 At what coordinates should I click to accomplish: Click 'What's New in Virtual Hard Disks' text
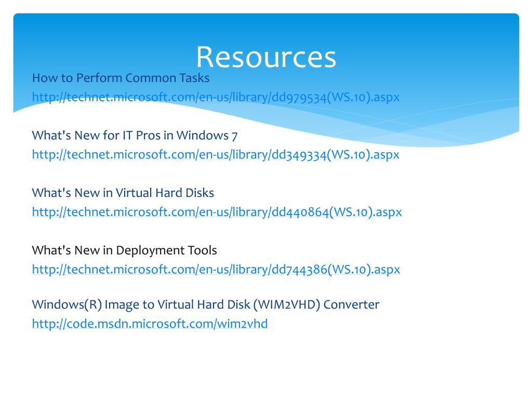click(123, 193)
